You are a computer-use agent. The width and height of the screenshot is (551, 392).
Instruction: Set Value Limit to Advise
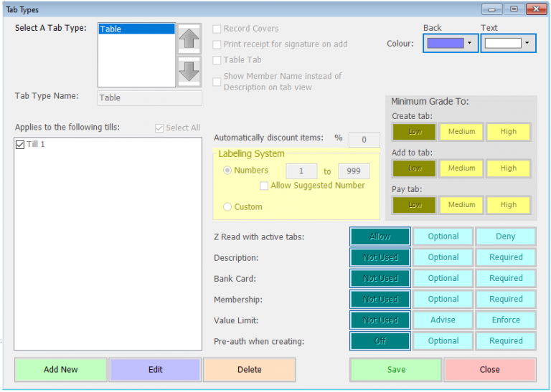click(443, 320)
